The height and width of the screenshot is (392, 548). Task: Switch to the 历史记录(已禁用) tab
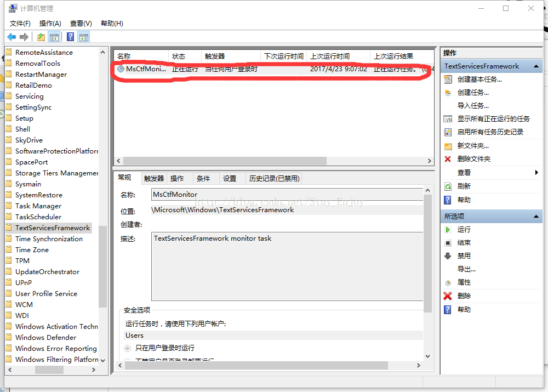click(275, 178)
